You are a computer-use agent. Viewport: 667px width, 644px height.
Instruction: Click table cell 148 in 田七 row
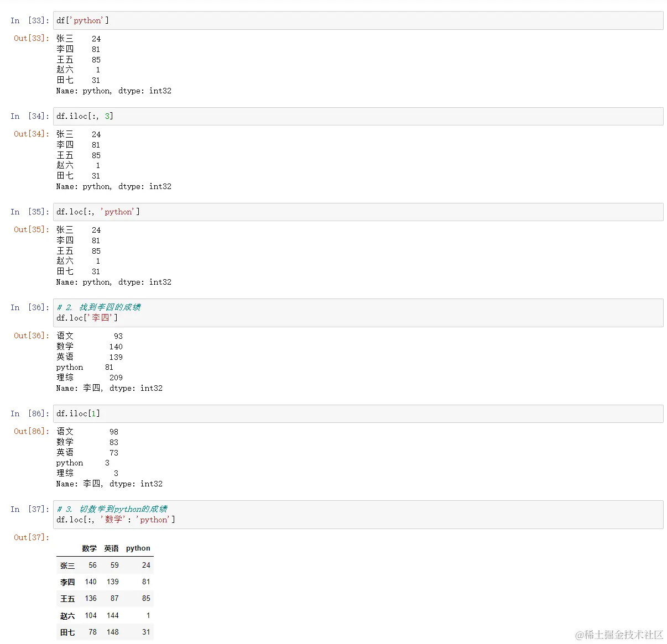[x=113, y=632]
